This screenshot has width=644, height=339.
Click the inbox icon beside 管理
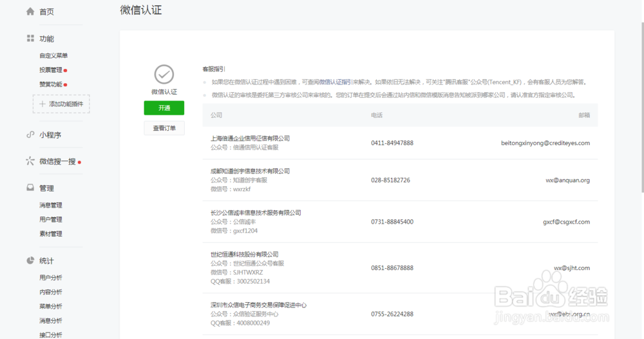coord(30,188)
